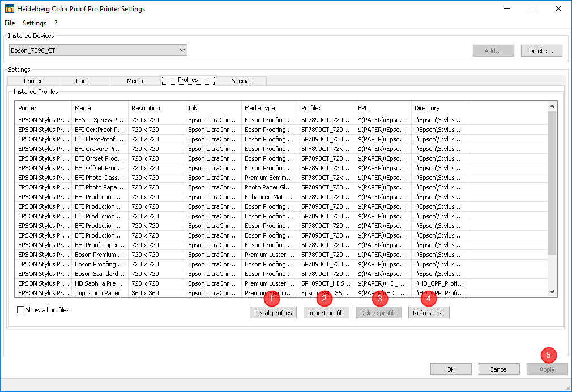Select the Imposition Paper profile row
This screenshot has height=392, width=572.
(281, 293)
